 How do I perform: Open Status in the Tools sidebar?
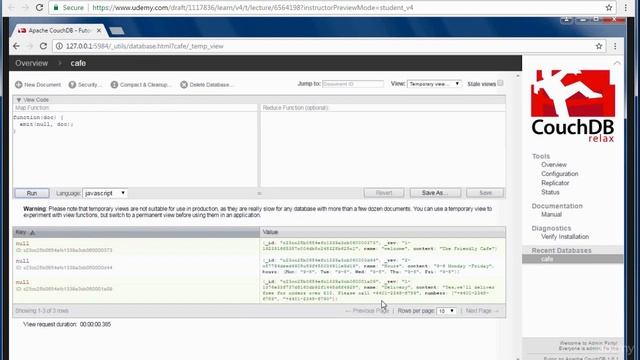click(550, 192)
